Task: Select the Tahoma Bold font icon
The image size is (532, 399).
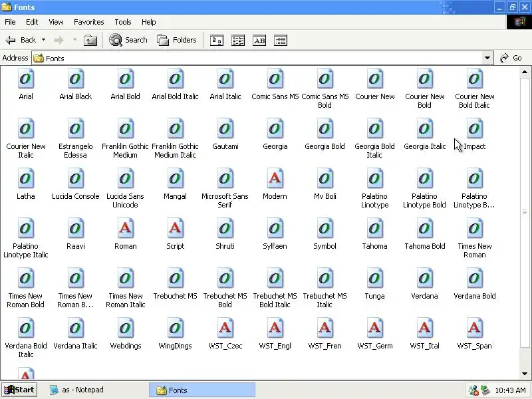Action: pyautogui.click(x=425, y=228)
